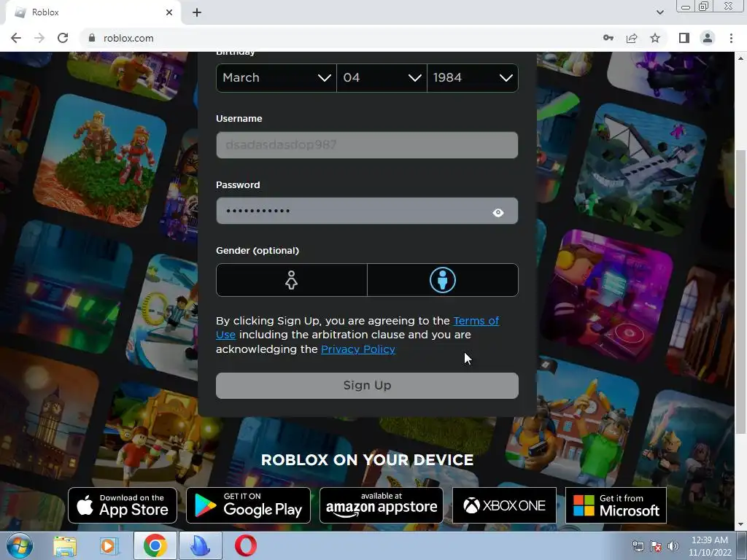The width and height of the screenshot is (747, 560).
Task: Click the Sign Up button
Action: pos(367,385)
